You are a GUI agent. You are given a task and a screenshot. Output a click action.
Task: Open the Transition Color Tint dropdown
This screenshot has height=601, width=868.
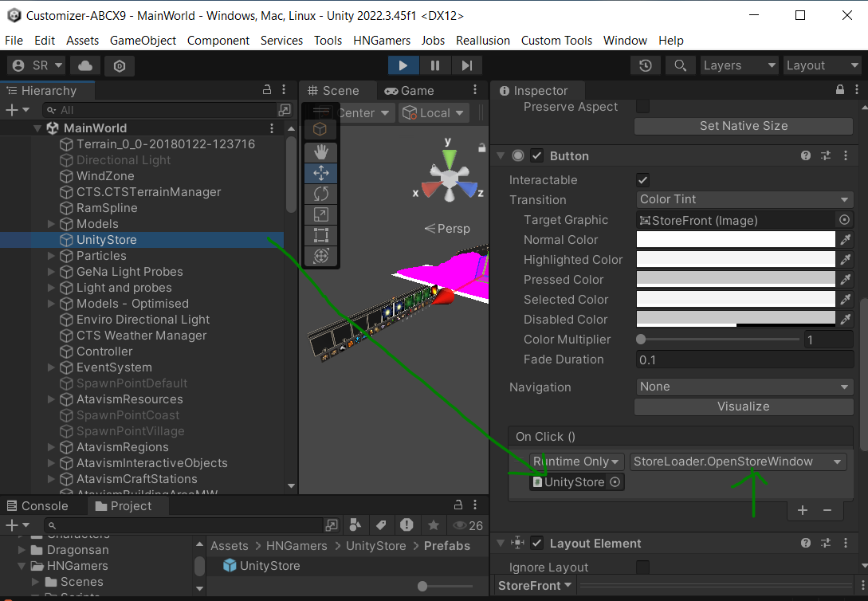[x=744, y=199]
